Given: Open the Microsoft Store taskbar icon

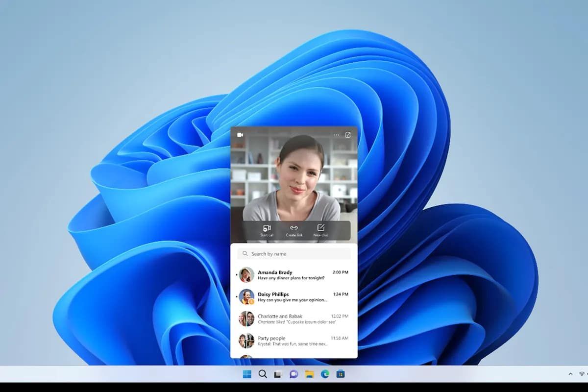Looking at the screenshot, I should tap(341, 374).
